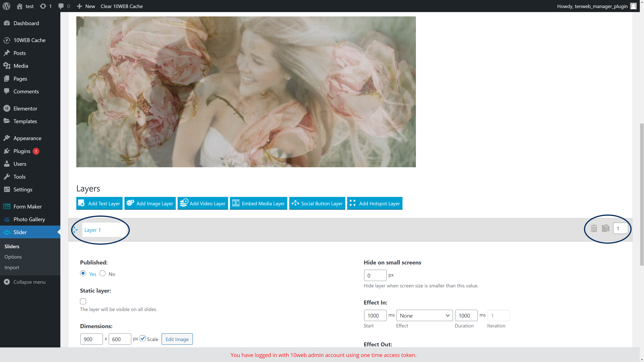Click the width dimension field 900
Screen dimensions: 644x362
coord(92,339)
